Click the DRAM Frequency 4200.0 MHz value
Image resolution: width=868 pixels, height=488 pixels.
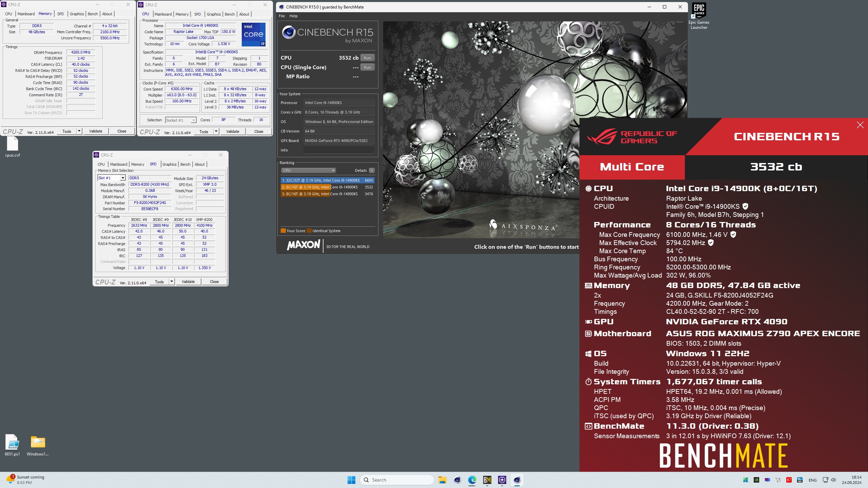tap(81, 52)
